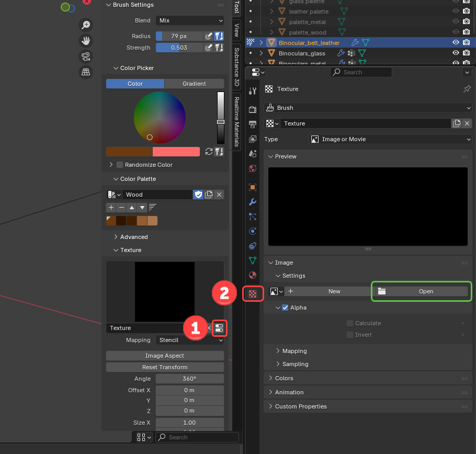This screenshot has height=454, width=476.
Task: Select the checkered Texture properties tab
Action: pos(253,293)
